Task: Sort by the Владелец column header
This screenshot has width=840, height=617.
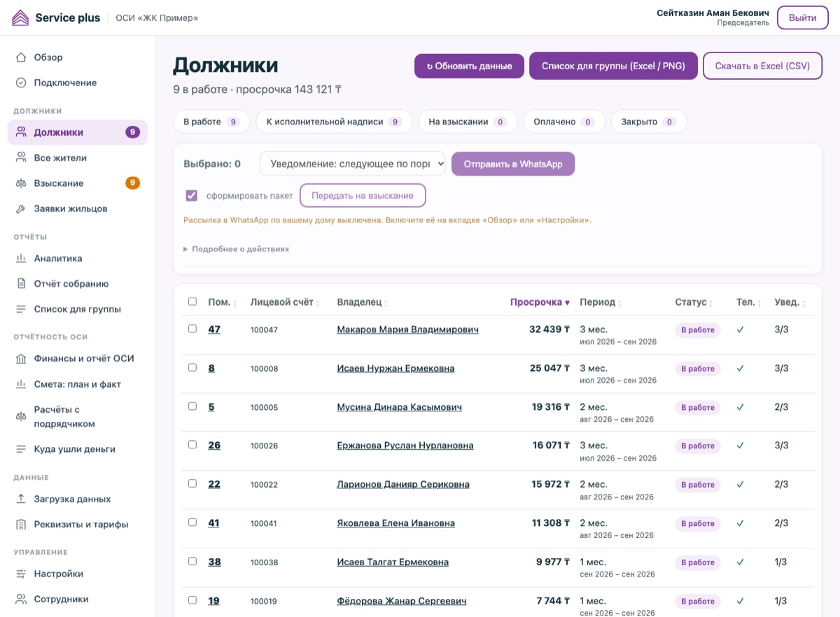Action: pyautogui.click(x=363, y=302)
